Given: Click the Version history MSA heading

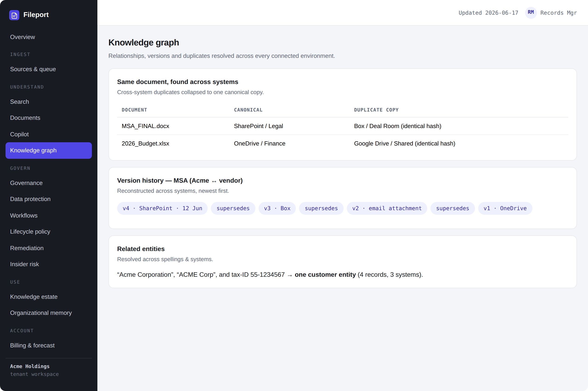Looking at the screenshot, I should click(x=180, y=181).
